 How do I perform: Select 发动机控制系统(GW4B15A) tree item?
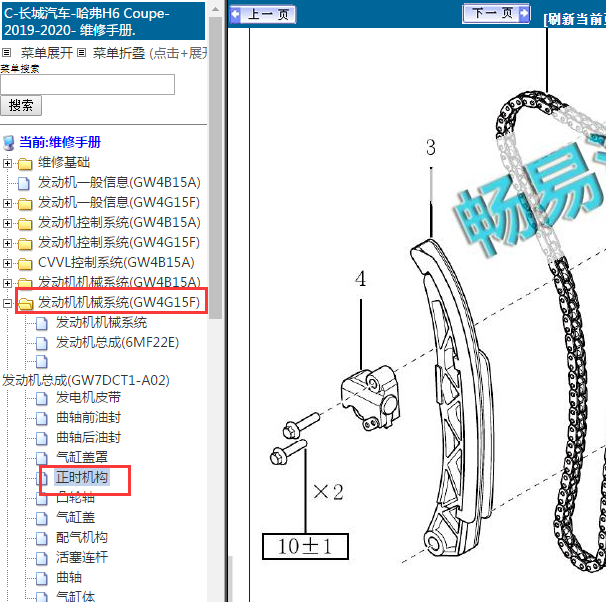click(119, 223)
